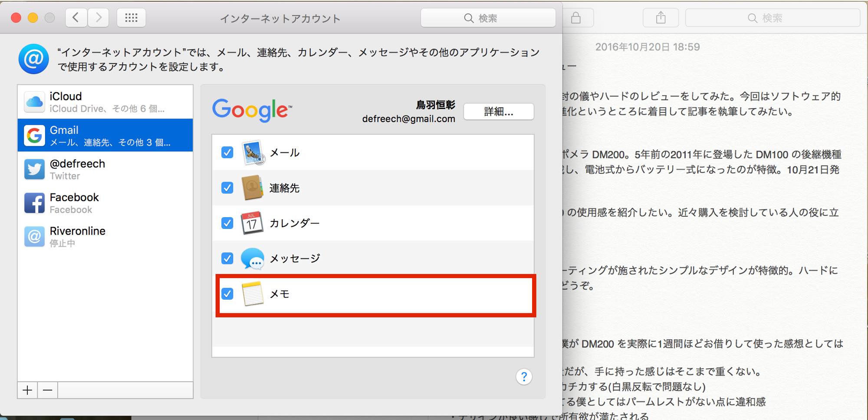
Task: Click the Riveronline @ icon
Action: (x=34, y=236)
